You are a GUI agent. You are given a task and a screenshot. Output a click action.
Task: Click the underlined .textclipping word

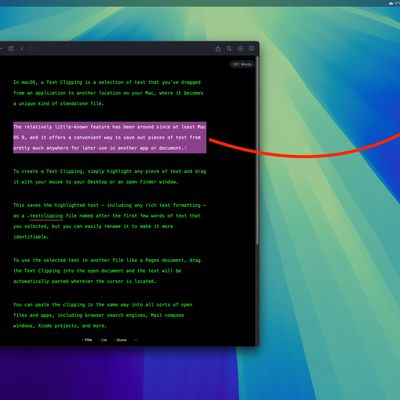pyautogui.click(x=46, y=216)
